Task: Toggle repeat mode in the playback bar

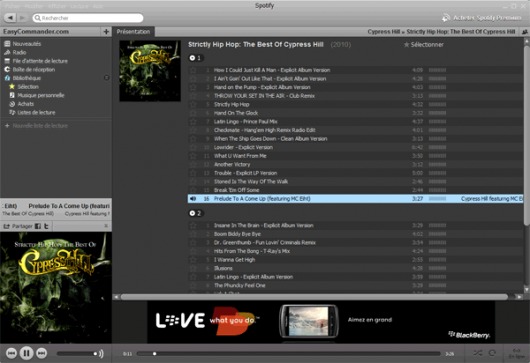Action: [x=492, y=353]
